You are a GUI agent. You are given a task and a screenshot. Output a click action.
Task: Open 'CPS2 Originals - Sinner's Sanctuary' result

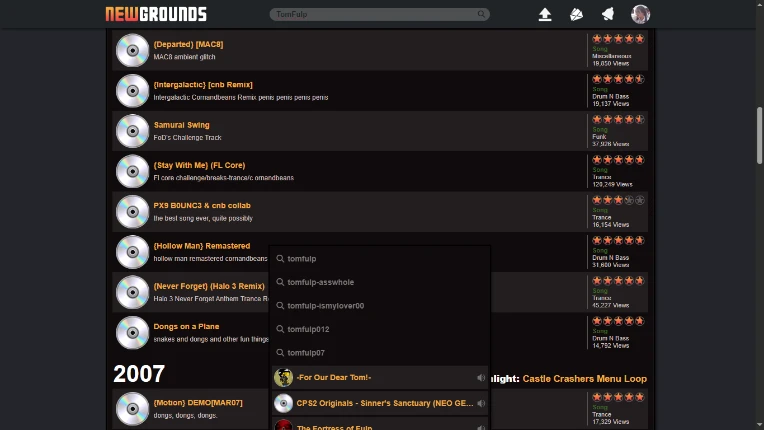(x=380, y=403)
